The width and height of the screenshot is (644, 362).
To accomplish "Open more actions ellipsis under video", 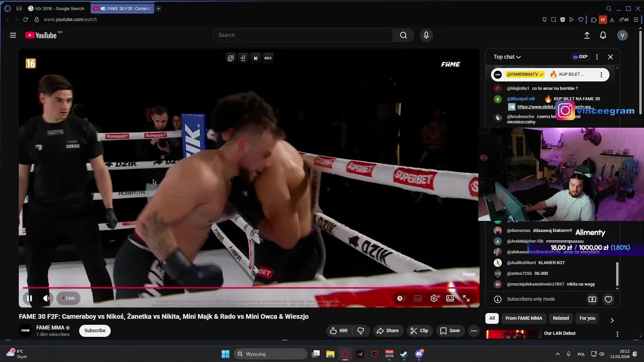I will pos(474,330).
